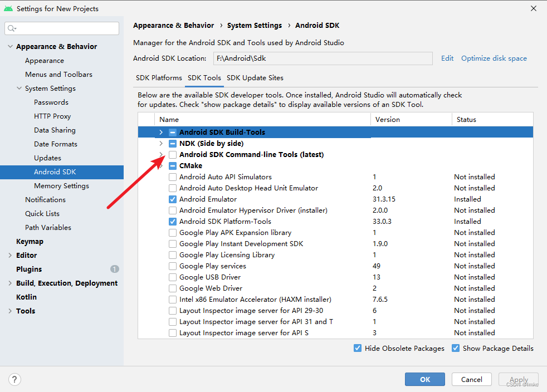Sort by the Name column header
Image resolution: width=547 pixels, height=392 pixels.
(x=262, y=119)
